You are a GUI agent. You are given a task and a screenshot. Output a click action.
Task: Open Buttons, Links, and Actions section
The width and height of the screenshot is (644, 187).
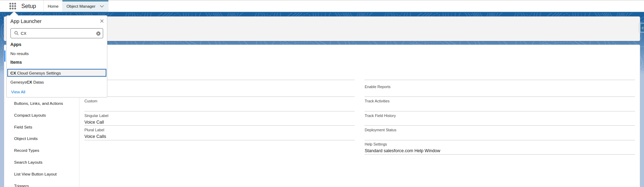[x=38, y=103]
